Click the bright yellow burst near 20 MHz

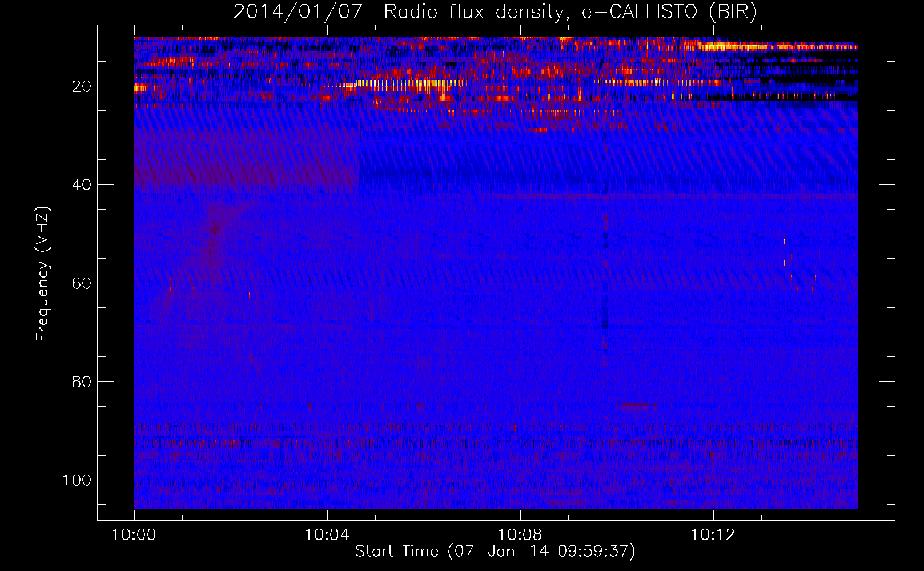click(411, 84)
